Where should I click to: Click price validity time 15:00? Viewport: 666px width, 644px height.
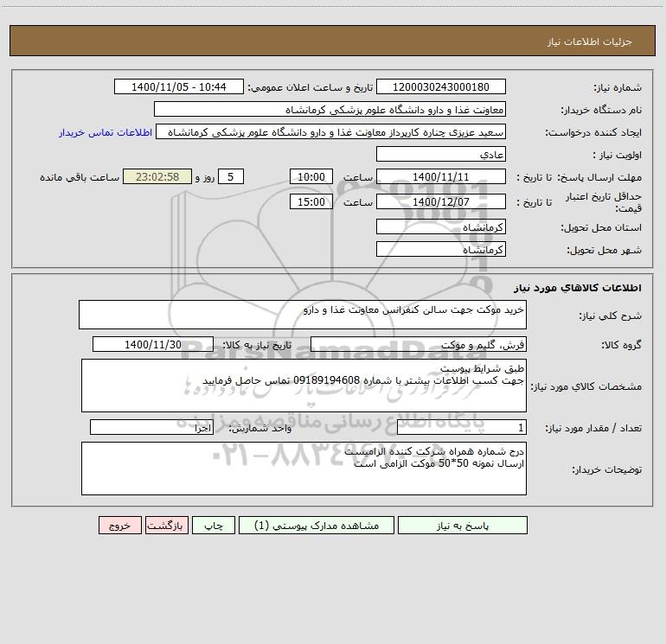point(311,201)
